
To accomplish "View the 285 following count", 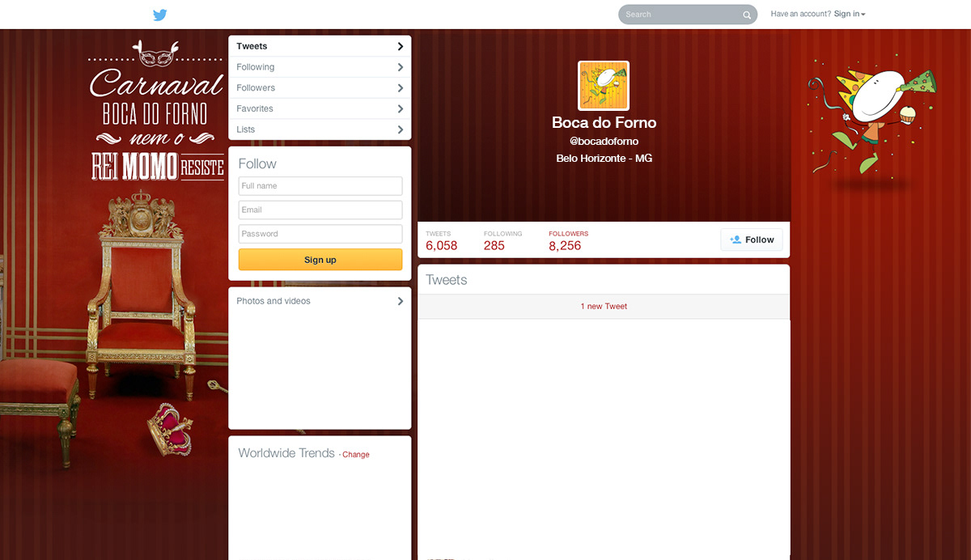I will tap(502, 240).
